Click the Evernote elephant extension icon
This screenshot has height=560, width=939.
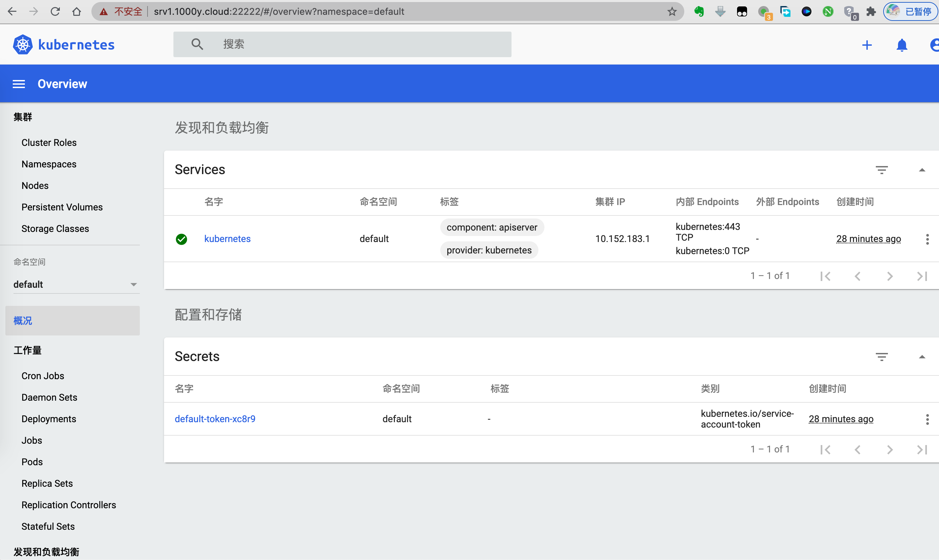pos(699,11)
